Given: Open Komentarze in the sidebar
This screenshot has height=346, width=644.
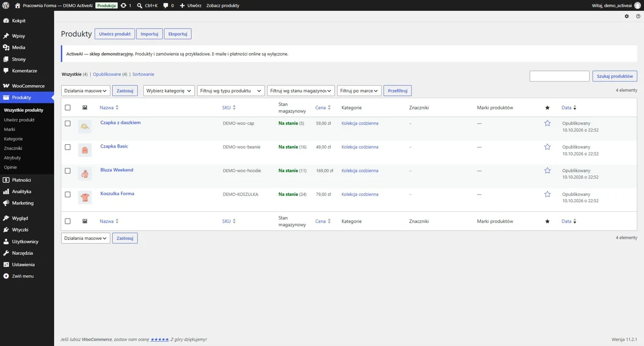Looking at the screenshot, I should pyautogui.click(x=27, y=71).
